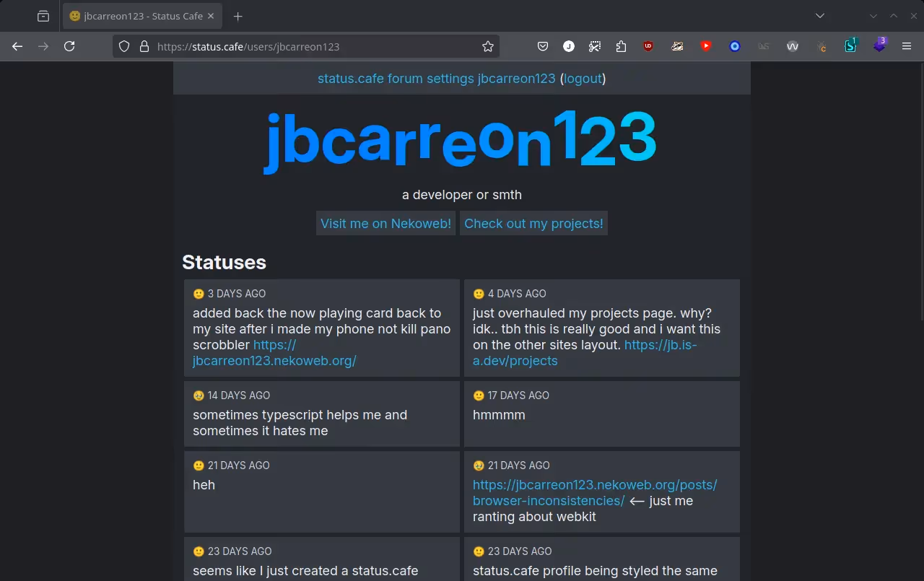Open the status.cafe settings link
The width and height of the screenshot is (924, 581).
451,78
